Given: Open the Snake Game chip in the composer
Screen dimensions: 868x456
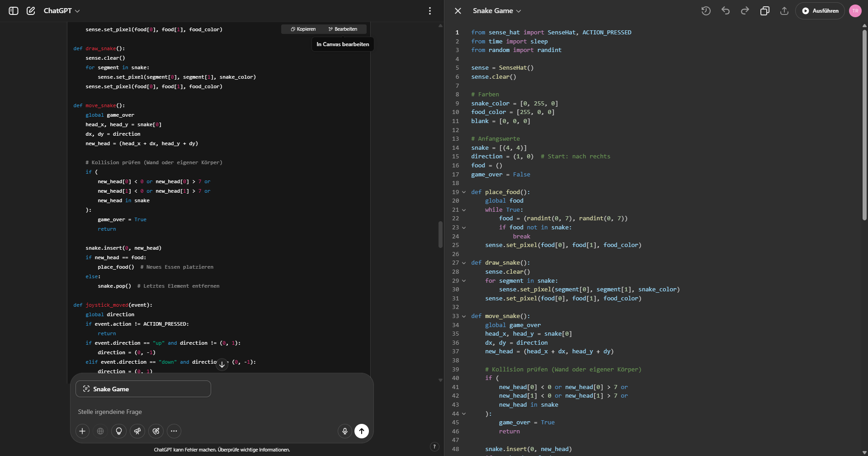Looking at the screenshot, I should pos(143,389).
